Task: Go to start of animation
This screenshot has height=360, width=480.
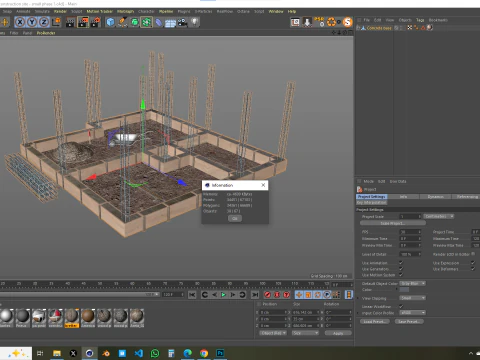Action: [x=192, y=295]
